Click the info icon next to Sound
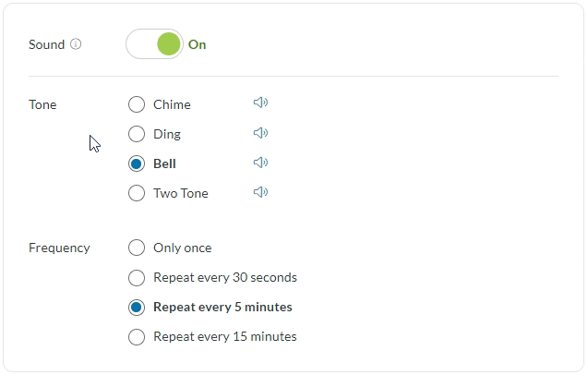The height and width of the screenshot is (375, 588). (x=76, y=44)
